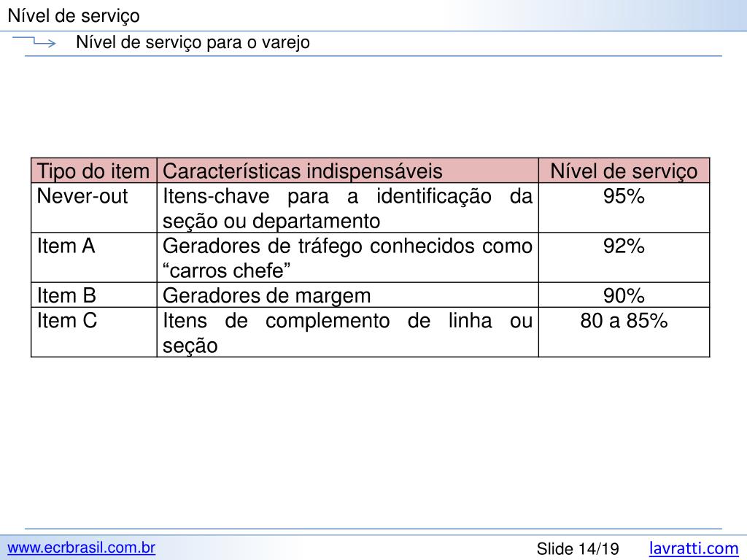Open the lavratti.com link
747x560 pixels.
tap(694, 548)
